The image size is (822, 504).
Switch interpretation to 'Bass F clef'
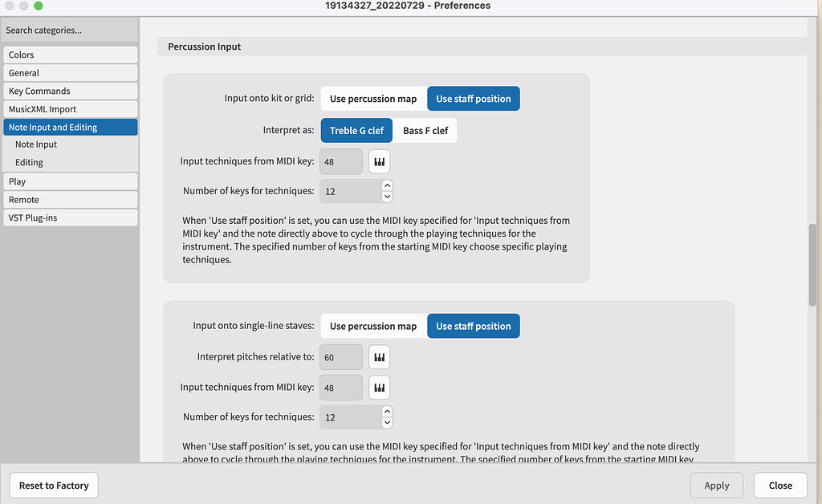click(x=425, y=129)
